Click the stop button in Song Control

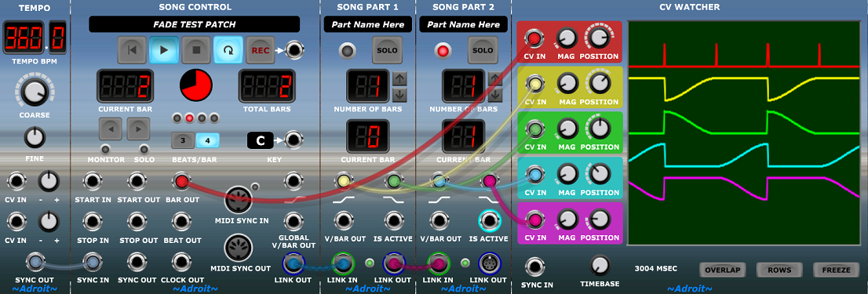pyautogui.click(x=196, y=50)
